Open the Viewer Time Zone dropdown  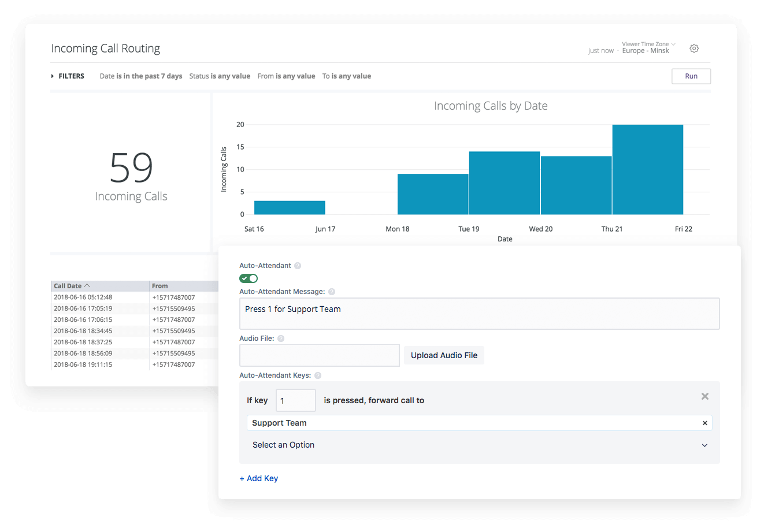coord(646,44)
